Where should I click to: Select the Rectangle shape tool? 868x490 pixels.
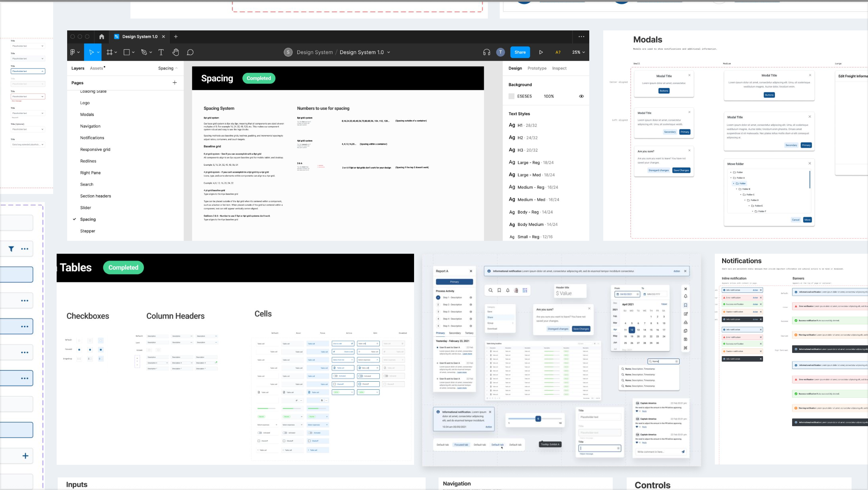pos(127,52)
